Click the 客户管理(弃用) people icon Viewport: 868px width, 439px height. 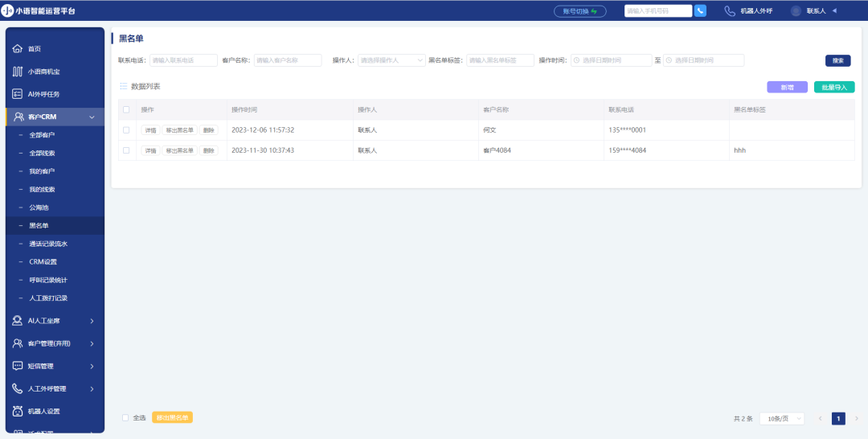click(18, 343)
